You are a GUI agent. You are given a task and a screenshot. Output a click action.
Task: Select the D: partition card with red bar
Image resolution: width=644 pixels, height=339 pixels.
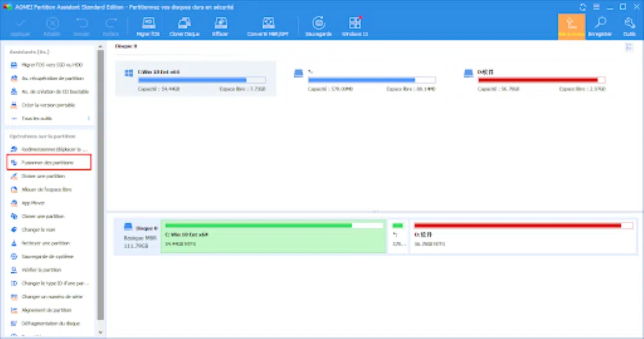click(x=535, y=80)
